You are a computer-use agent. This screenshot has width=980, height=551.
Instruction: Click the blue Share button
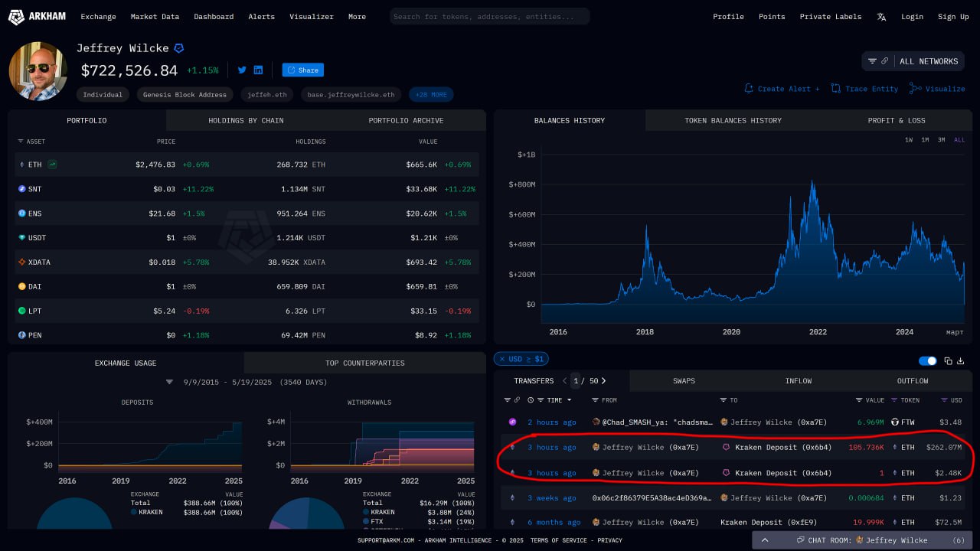[303, 70]
